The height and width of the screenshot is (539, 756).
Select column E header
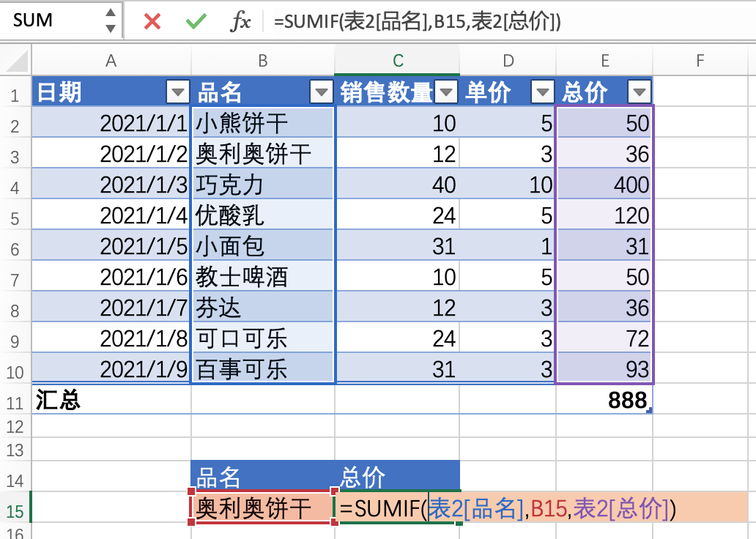click(x=604, y=62)
